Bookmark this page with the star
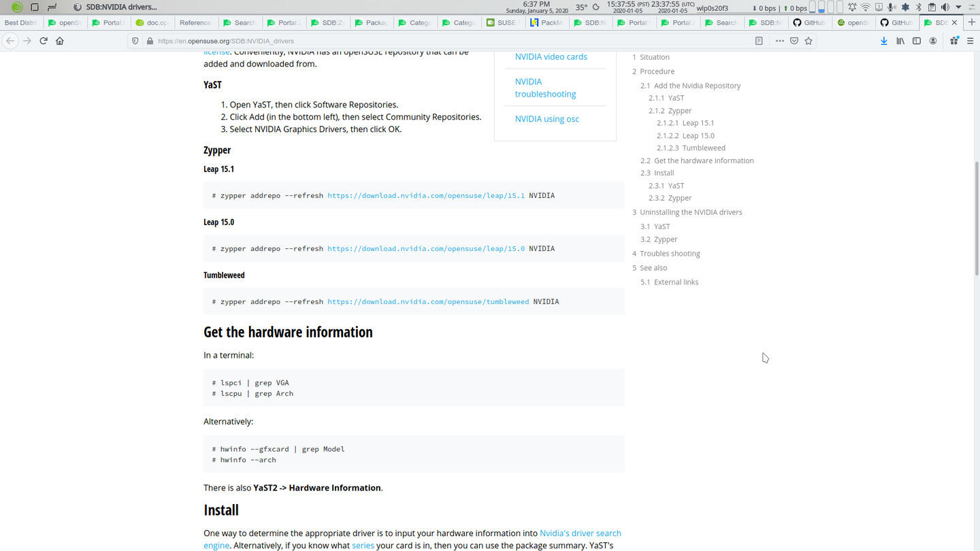This screenshot has height=551, width=980. point(808,41)
